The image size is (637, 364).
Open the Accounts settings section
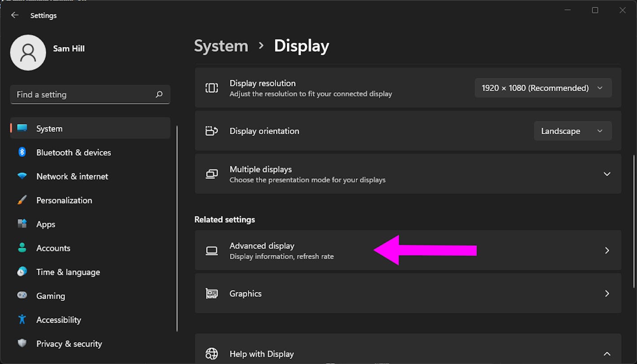click(53, 248)
